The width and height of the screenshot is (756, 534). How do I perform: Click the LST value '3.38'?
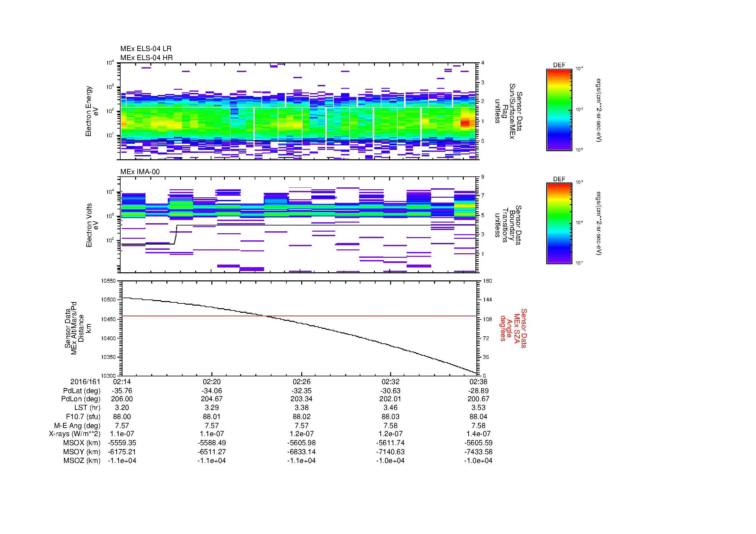point(302,408)
